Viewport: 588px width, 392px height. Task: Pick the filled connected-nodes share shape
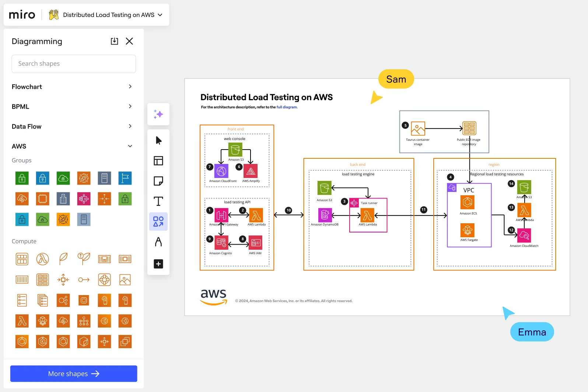[63, 300]
